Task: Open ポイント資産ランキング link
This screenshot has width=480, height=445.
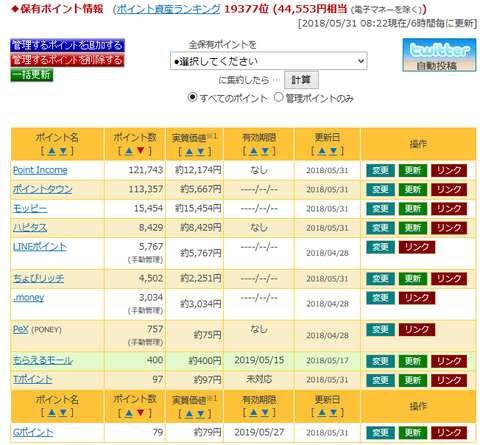Action: (x=168, y=9)
